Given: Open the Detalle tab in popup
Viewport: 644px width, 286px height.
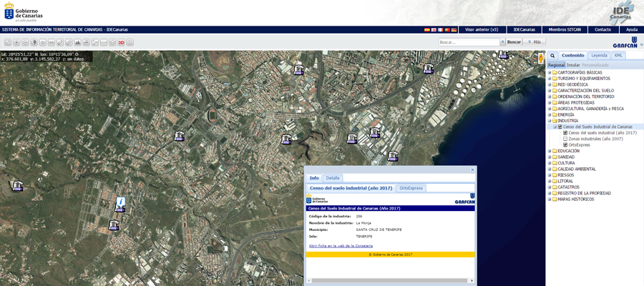Looking at the screenshot, I should click(333, 178).
